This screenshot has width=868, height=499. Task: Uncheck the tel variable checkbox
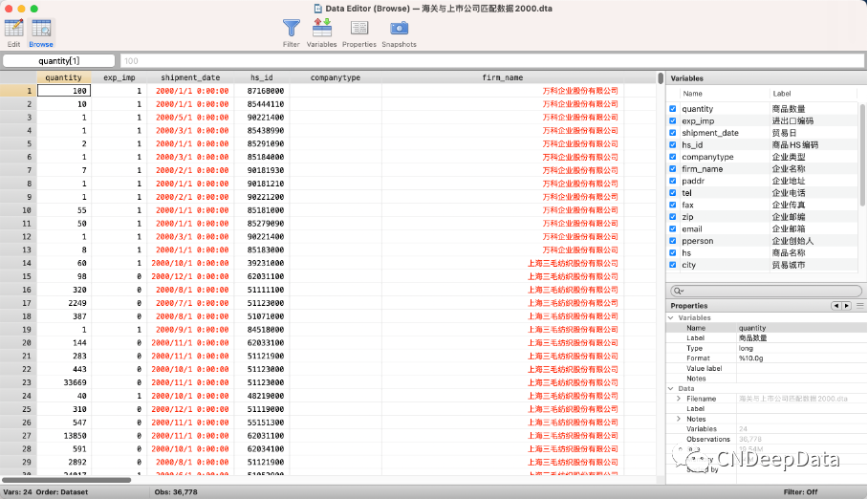coord(673,193)
